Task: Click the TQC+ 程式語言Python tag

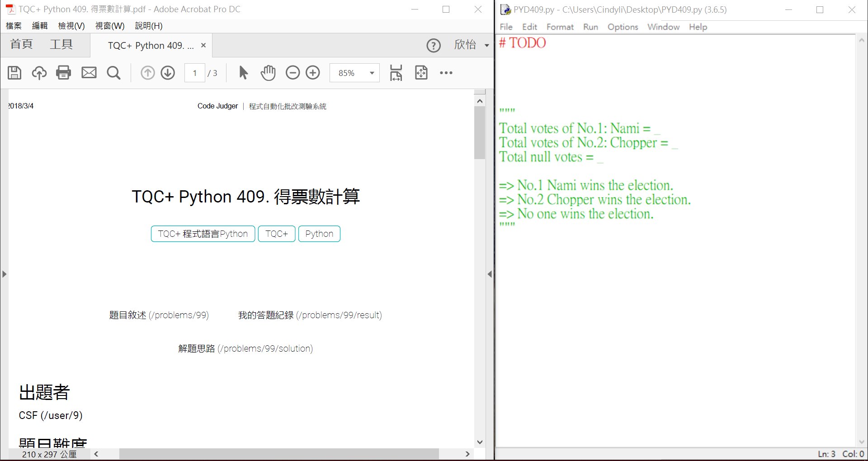Action: tap(203, 234)
